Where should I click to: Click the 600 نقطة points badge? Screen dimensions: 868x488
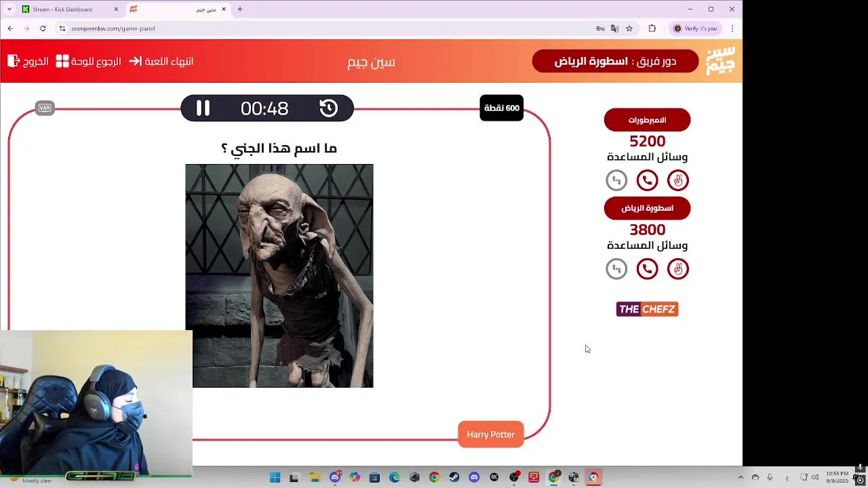(502, 108)
